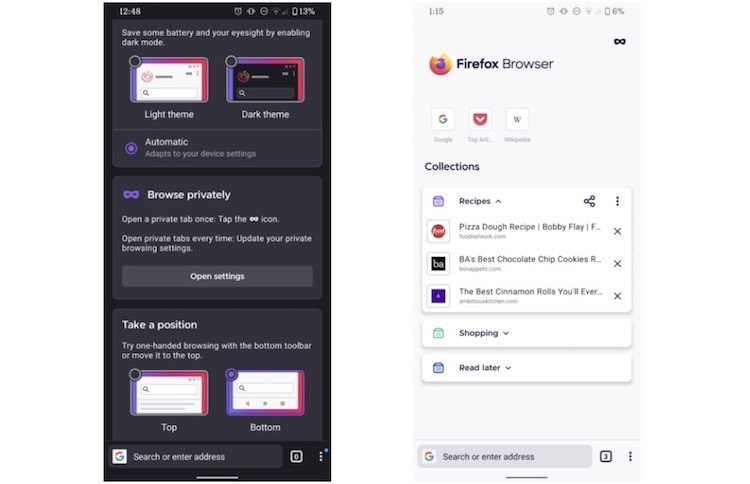Open the Recipes collection three-dot menu
Image resolution: width=750 pixels, height=484 pixels.
[x=618, y=201]
